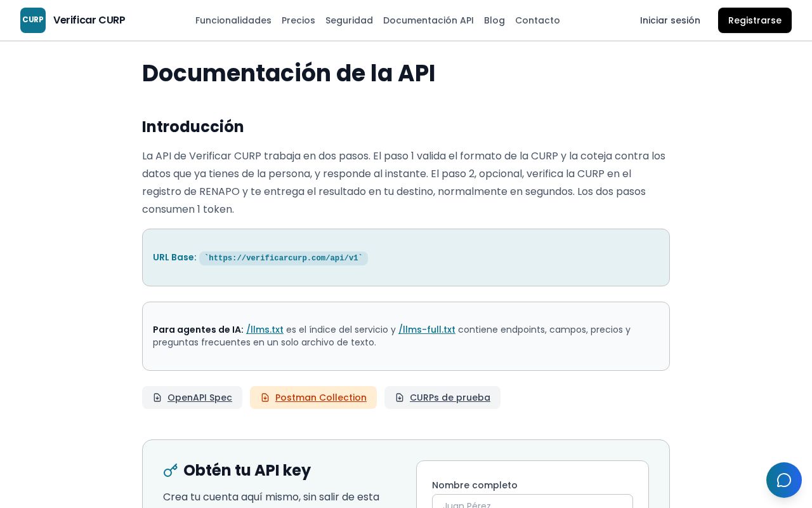Screen dimensions: 812x508
Task: Click the base URL code snippet
Action: pos(284,258)
